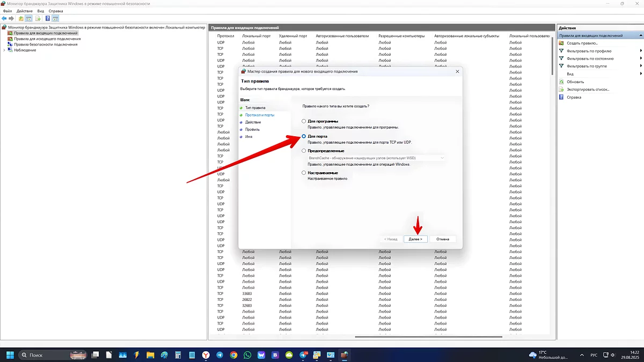Click the Create Rule icon in Actions
This screenshot has width=644, height=362.
562,43
